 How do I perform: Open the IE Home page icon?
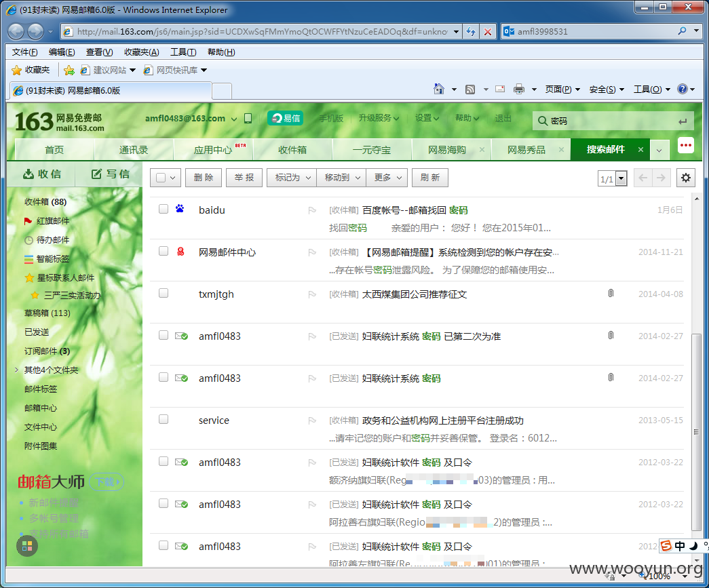point(438,89)
